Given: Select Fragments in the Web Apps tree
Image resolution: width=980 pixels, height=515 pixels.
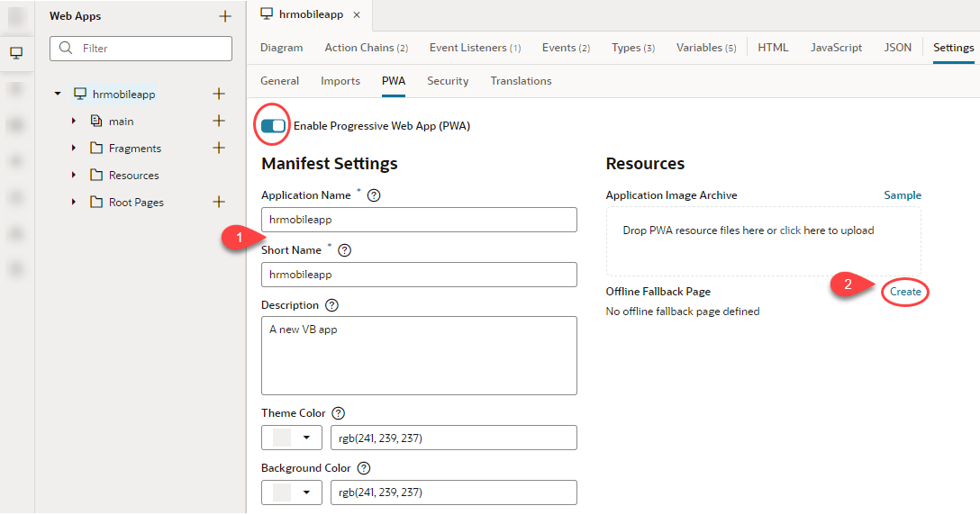Looking at the screenshot, I should click(135, 149).
